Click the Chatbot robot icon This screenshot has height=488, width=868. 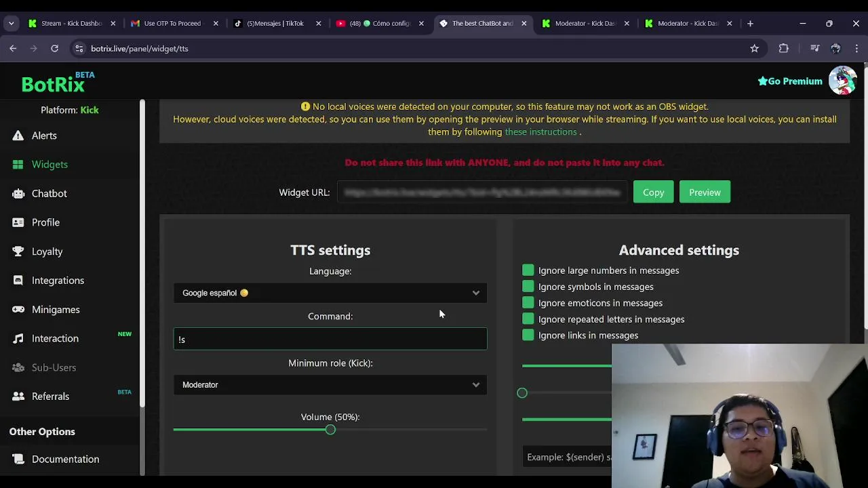coord(18,194)
